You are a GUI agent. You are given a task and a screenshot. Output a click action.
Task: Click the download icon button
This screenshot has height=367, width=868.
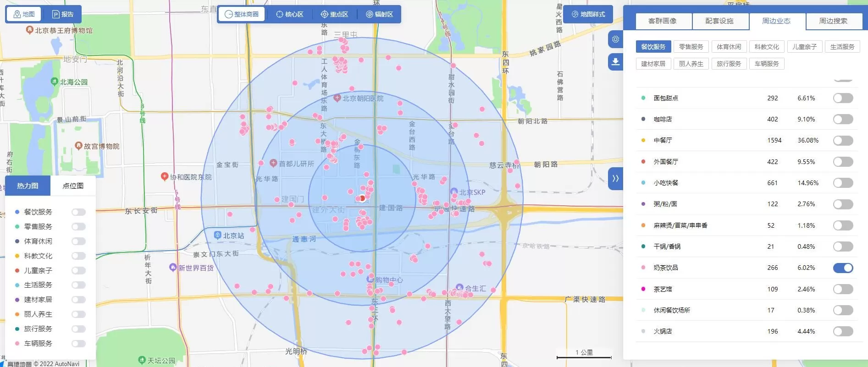click(615, 61)
